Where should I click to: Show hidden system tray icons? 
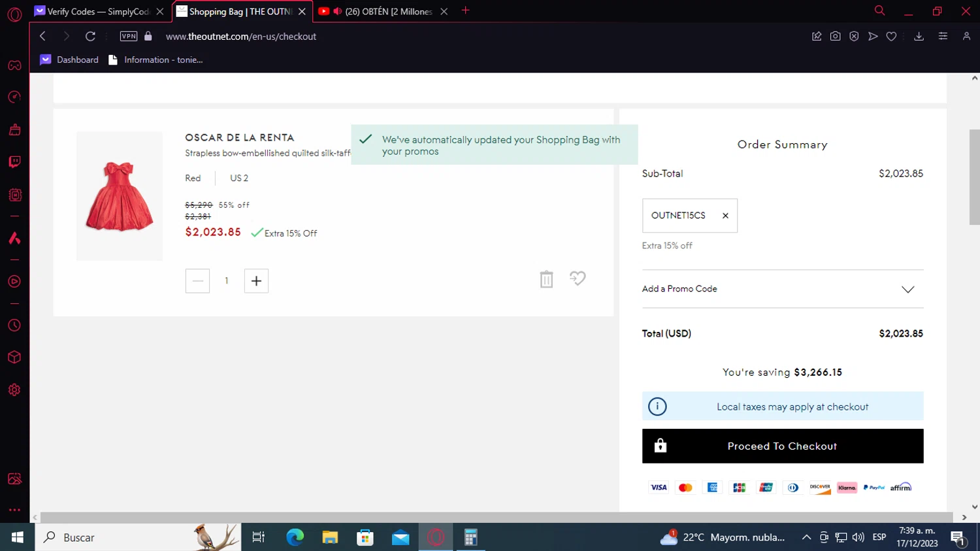tap(806, 537)
